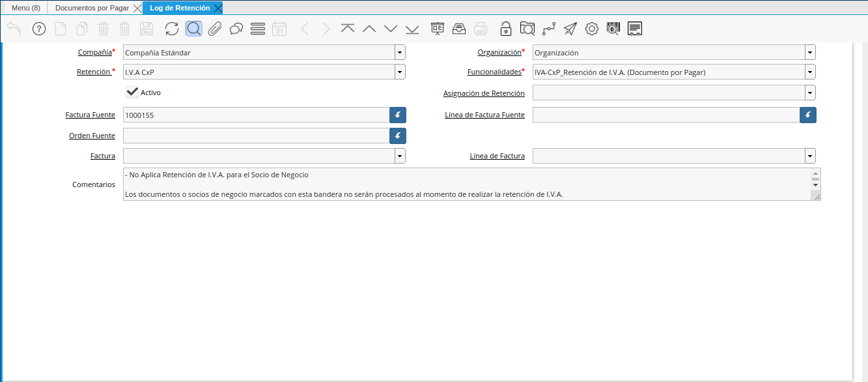Toggle grid view with the list icon

257,29
